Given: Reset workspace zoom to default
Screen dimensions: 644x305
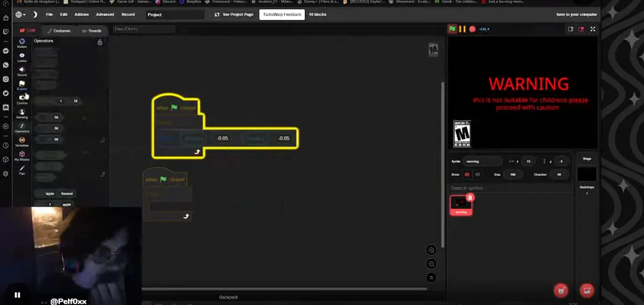Looking at the screenshot, I should click(x=431, y=278).
